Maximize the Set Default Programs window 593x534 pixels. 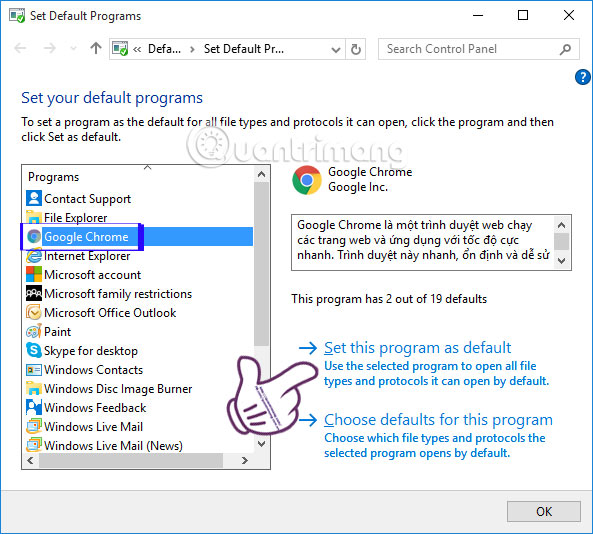click(x=523, y=16)
